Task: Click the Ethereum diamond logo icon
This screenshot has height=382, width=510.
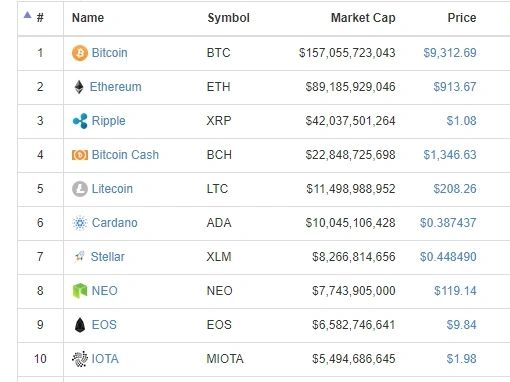Action: coord(79,87)
